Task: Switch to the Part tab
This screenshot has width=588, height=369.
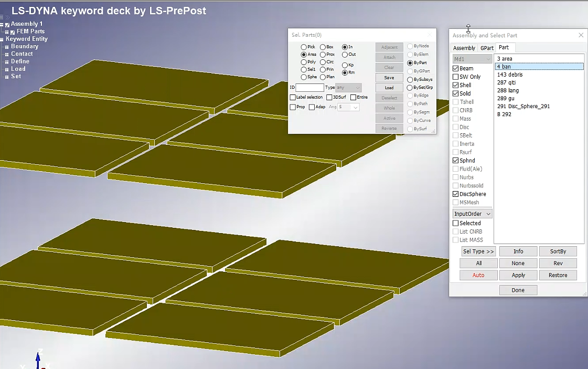Action: coord(504,47)
